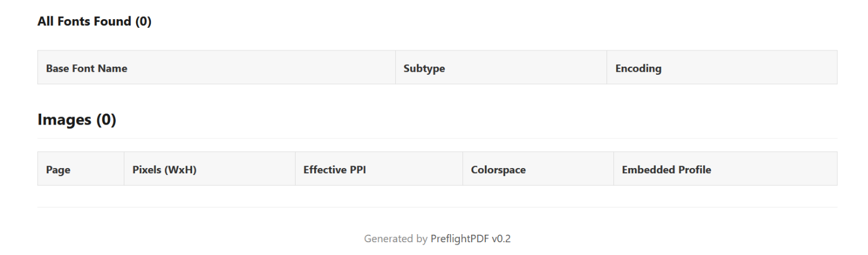Select the Colorspace column header
The width and height of the screenshot is (868, 255).
click(x=498, y=170)
